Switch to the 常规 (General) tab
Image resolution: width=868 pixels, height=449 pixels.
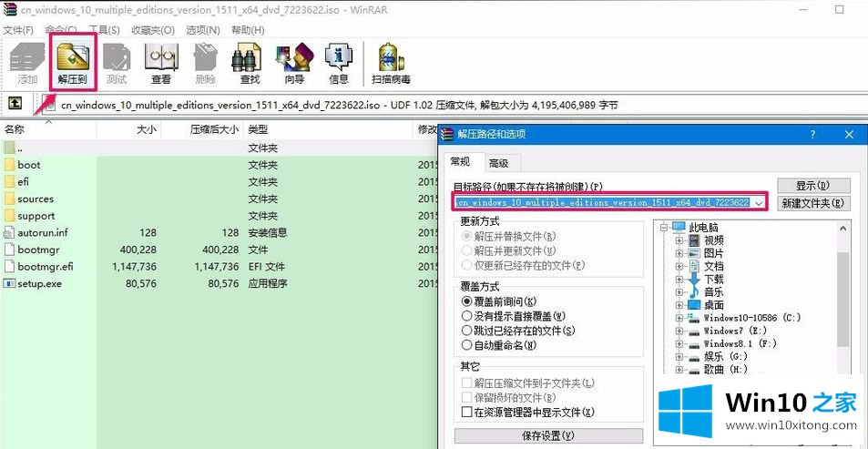click(461, 162)
